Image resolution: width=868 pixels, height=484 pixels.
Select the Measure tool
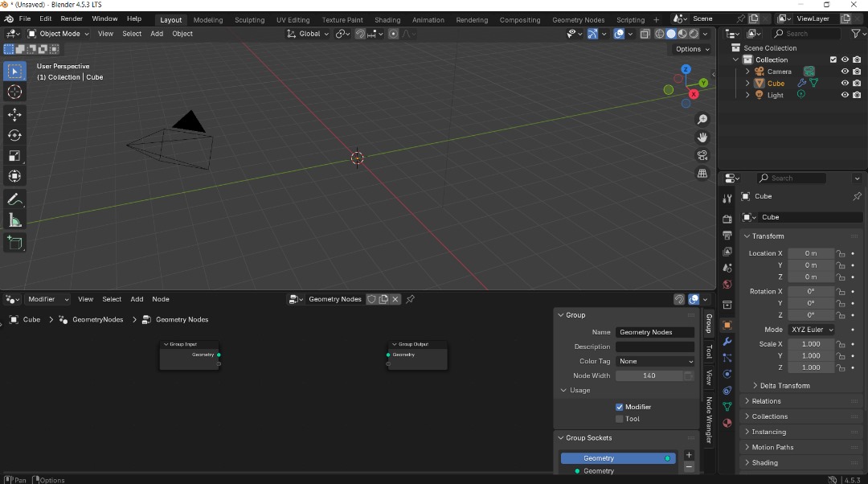pos(14,220)
